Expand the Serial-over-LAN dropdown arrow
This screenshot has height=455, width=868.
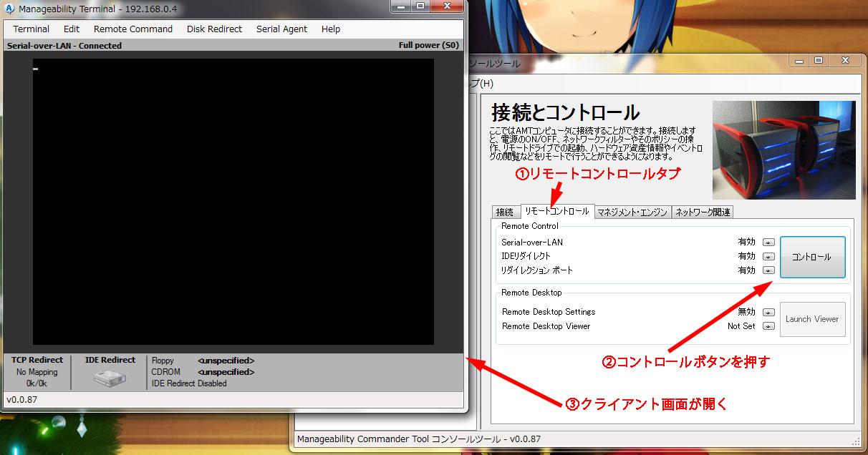click(768, 243)
